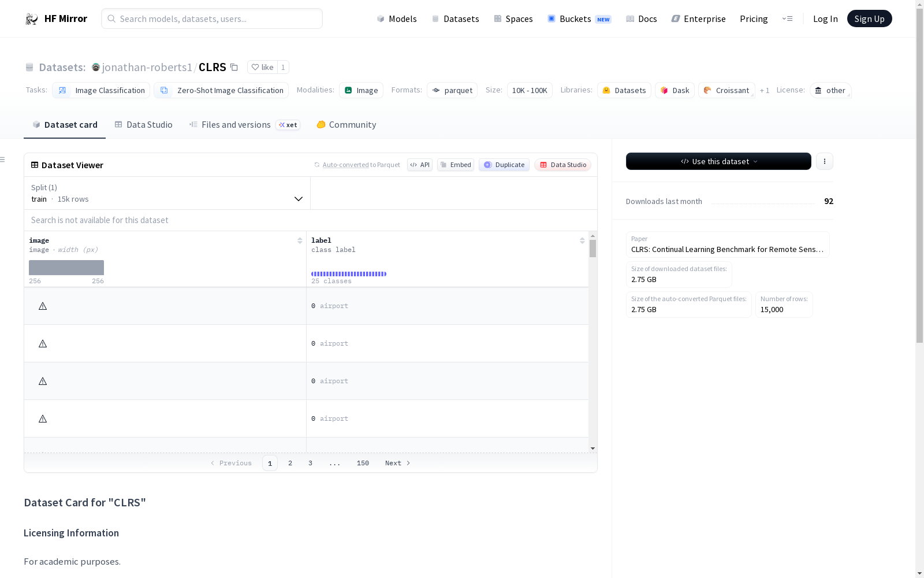
Task: Switch to Dataset card tab
Action: 65,124
